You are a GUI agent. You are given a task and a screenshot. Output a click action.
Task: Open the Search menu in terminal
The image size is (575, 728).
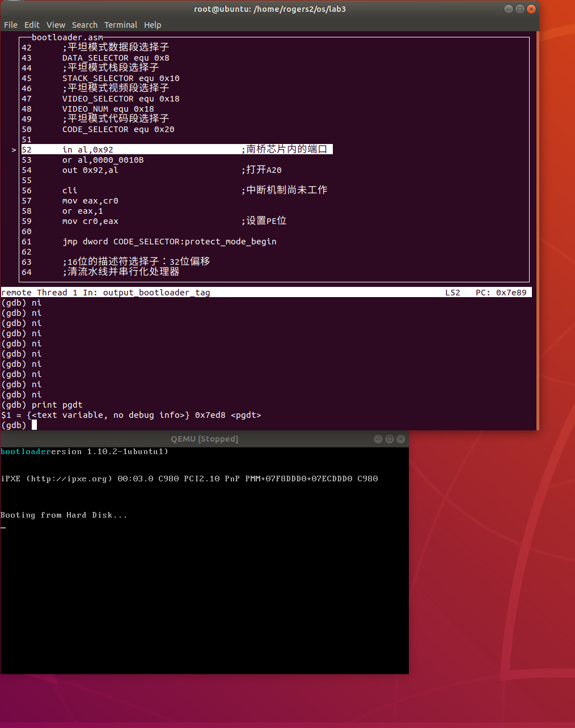coord(84,25)
